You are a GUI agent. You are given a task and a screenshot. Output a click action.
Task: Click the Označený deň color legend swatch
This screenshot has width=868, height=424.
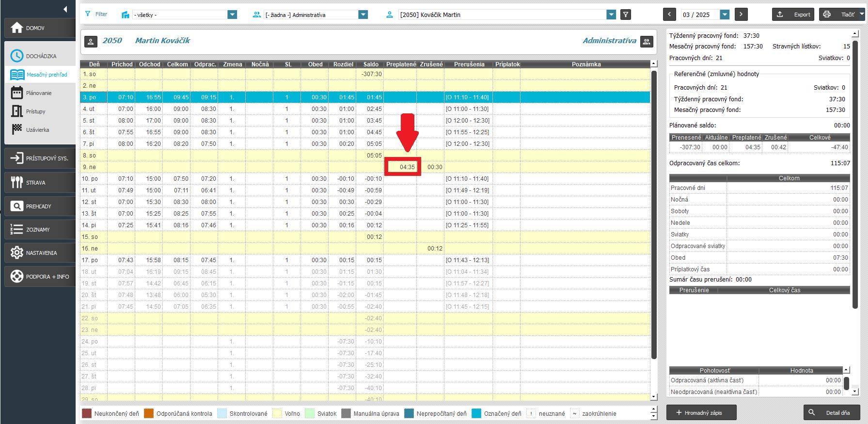tap(476, 413)
